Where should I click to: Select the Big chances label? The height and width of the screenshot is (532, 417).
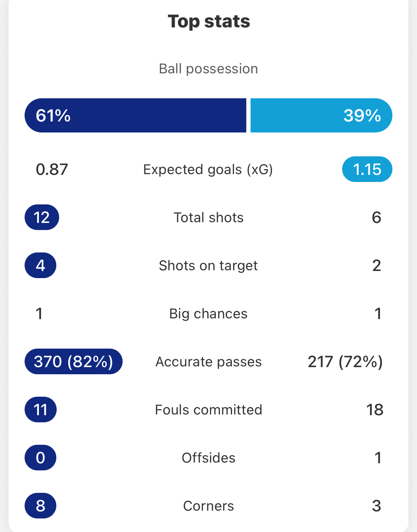coord(208,314)
